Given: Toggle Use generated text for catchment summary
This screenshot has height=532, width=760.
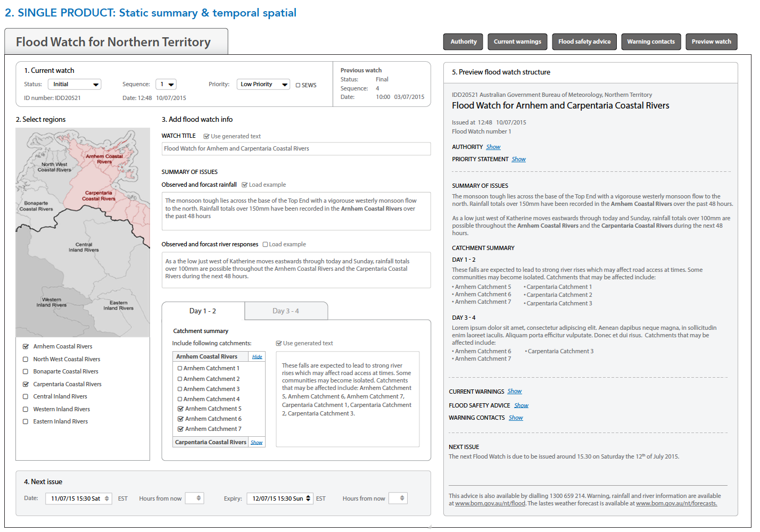Looking at the screenshot, I should click(278, 343).
